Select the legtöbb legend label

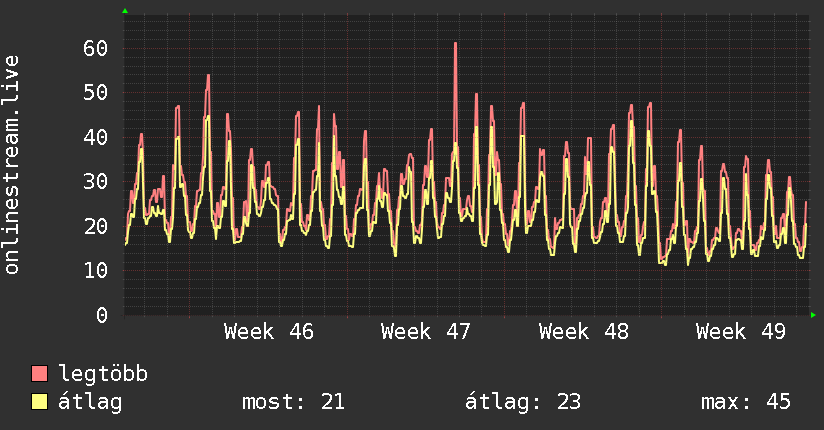[103, 374]
